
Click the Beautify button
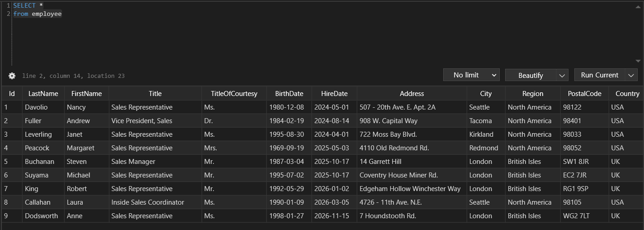[530, 75]
